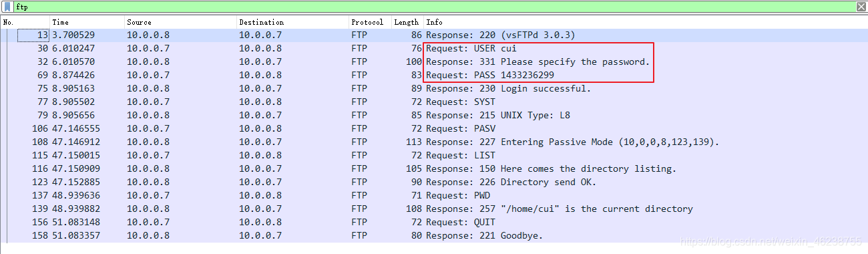Image resolution: width=868 pixels, height=254 pixels.
Task: Select 'Response: 226 Directory send OK.' packet
Action: pyautogui.click(x=434, y=182)
